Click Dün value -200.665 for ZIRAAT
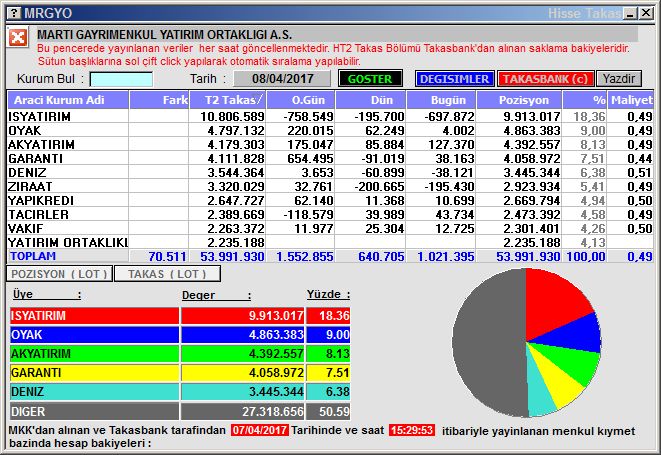The width and height of the screenshot is (661, 455). tap(379, 186)
